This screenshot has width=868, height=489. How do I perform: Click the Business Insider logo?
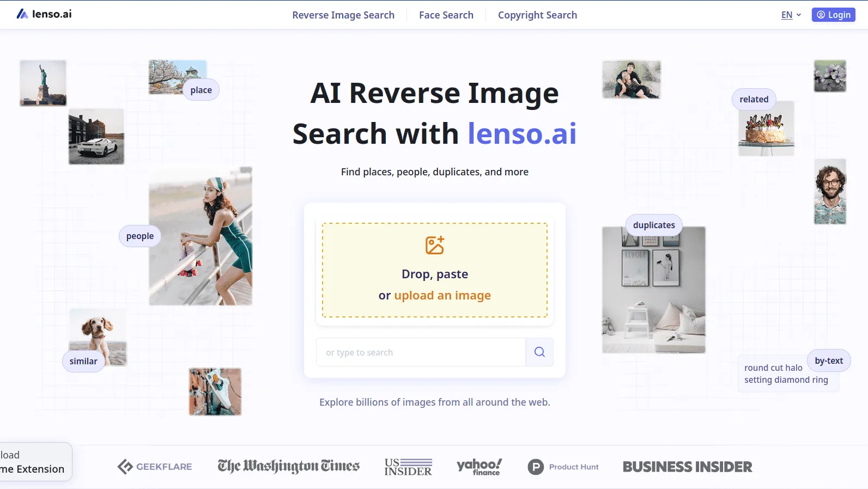[x=687, y=467]
